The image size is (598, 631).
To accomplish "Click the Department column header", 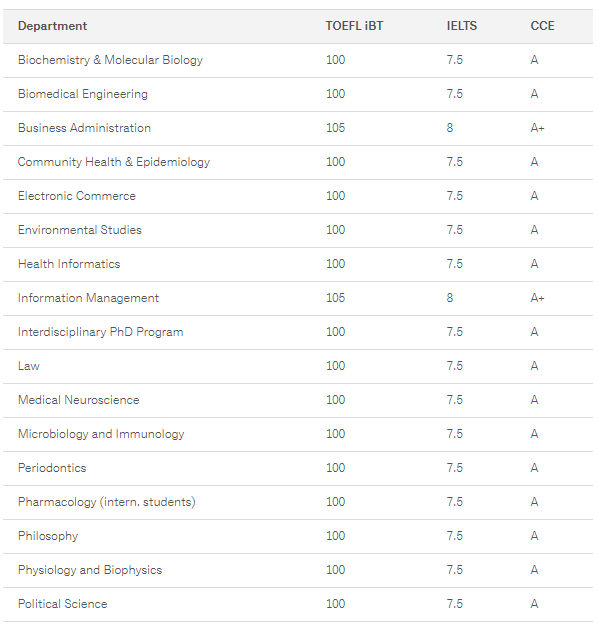I will tap(52, 26).
